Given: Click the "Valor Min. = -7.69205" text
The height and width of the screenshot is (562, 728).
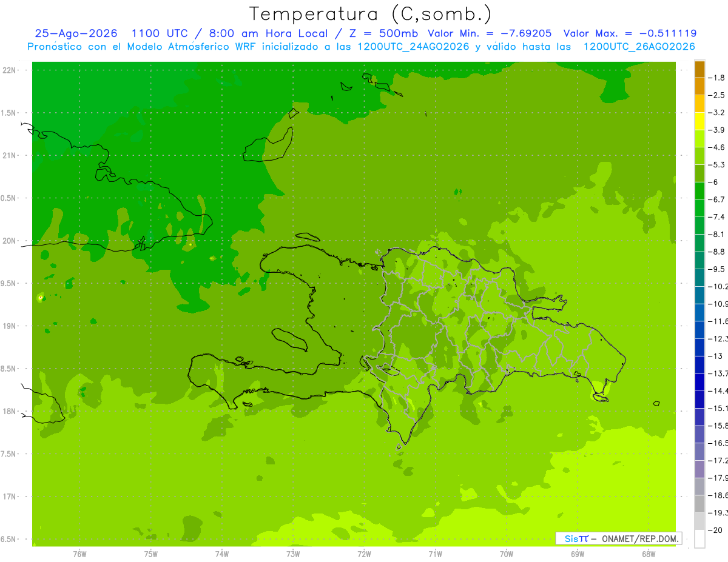Looking at the screenshot, I should [x=490, y=33].
